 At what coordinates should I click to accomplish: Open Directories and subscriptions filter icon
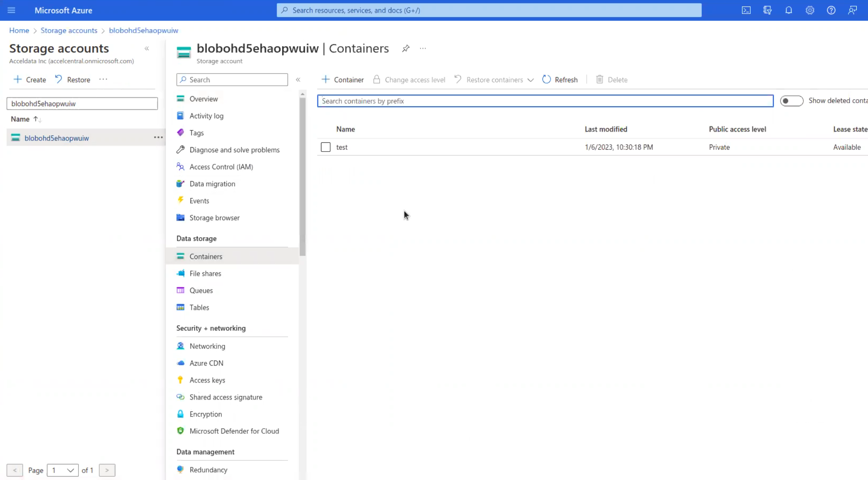(767, 10)
